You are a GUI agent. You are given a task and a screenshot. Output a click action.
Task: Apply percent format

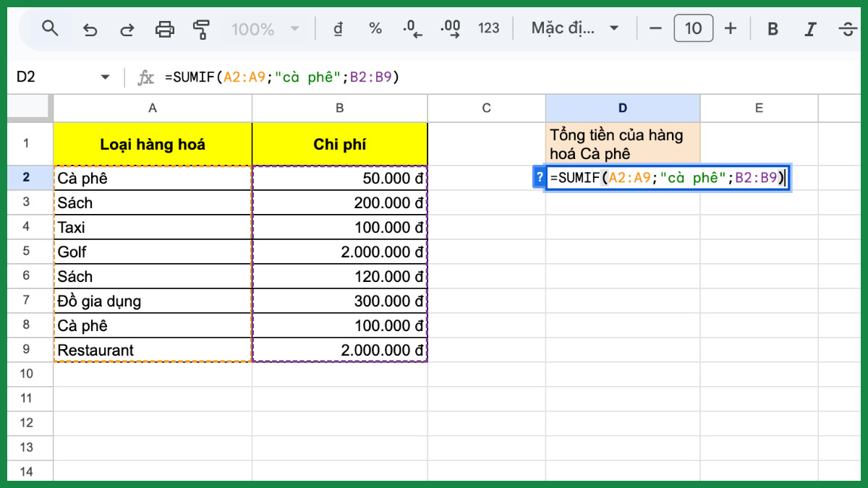(375, 29)
